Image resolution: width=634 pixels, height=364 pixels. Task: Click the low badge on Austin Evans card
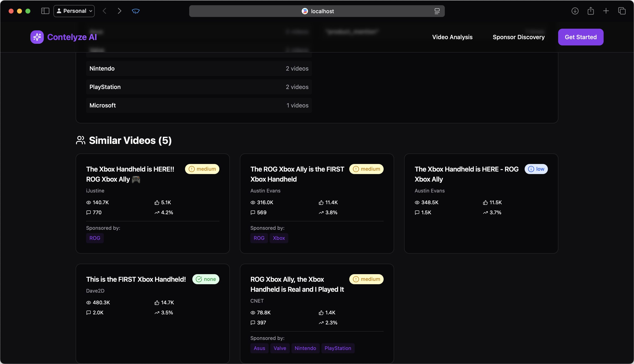pyautogui.click(x=536, y=169)
